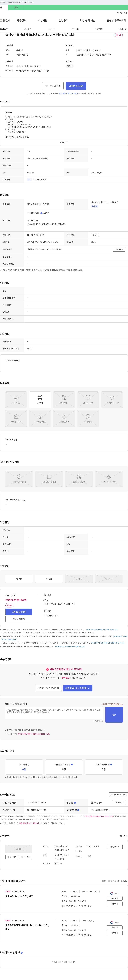Select the 장애인용 주차장 icon
The height and width of the screenshot is (980, 128).
click(19, 479)
